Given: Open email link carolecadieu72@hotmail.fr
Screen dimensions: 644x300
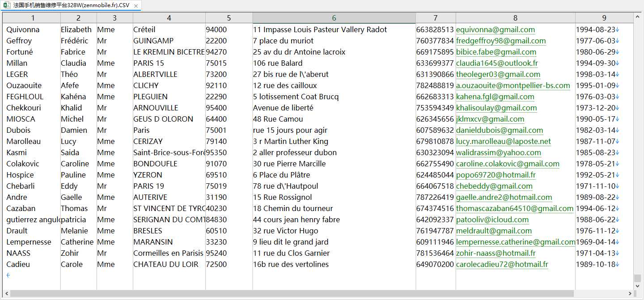Looking at the screenshot, I should tap(502, 264).
